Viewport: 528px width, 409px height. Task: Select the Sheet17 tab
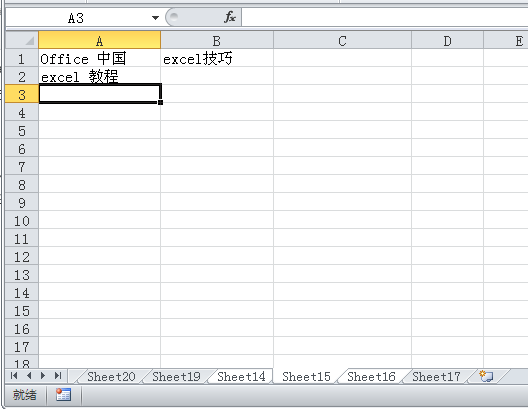[436, 376]
